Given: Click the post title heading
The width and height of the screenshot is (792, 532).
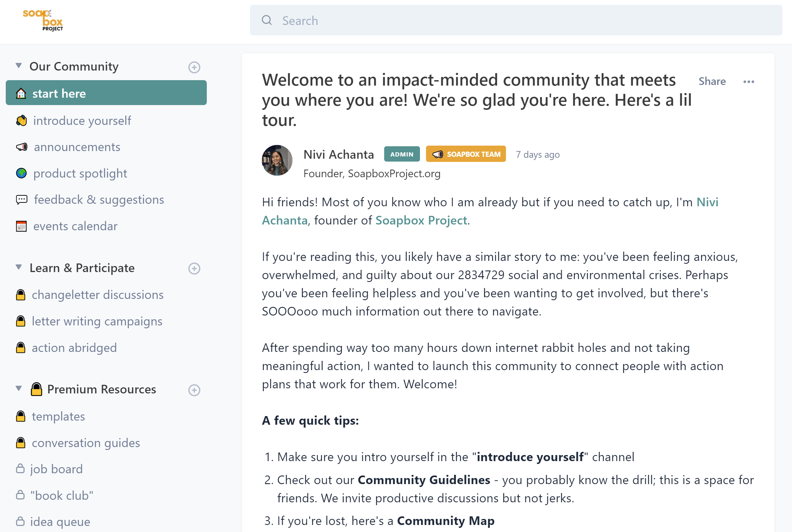Looking at the screenshot, I should tap(477, 100).
